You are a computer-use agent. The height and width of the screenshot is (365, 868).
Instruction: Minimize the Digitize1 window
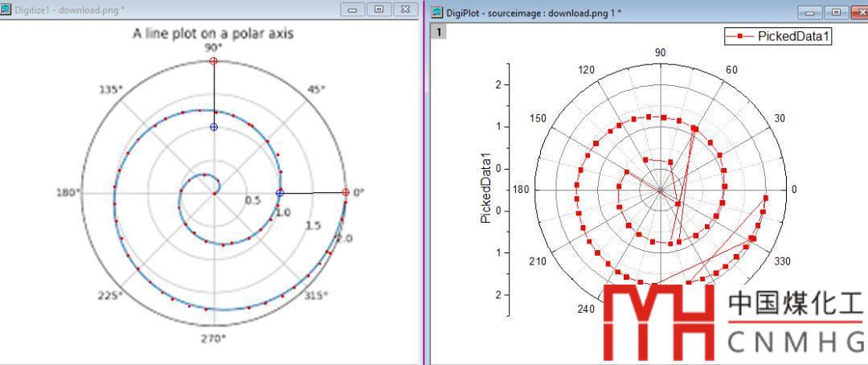click(x=352, y=10)
